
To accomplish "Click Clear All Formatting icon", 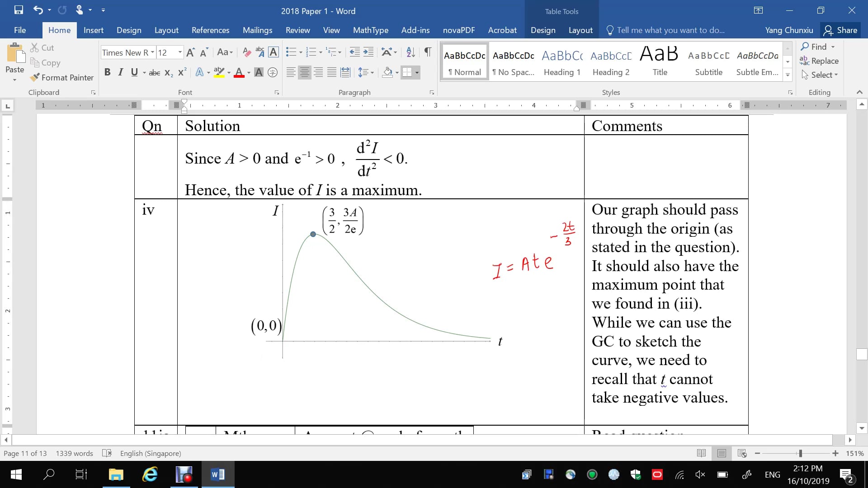I will click(x=246, y=52).
